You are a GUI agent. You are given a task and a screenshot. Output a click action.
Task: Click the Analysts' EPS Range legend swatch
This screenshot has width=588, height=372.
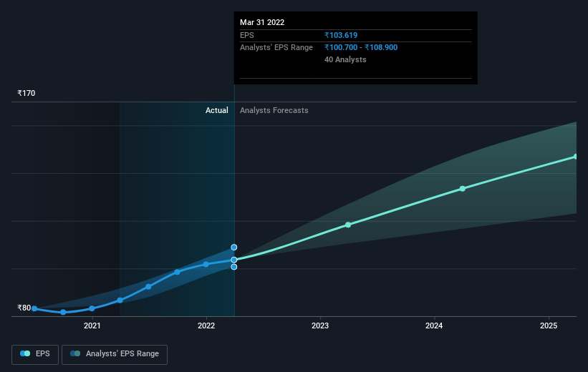coord(75,353)
